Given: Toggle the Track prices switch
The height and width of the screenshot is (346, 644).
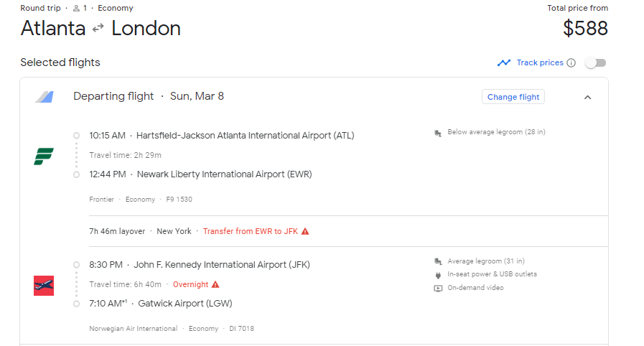Looking at the screenshot, I should [595, 62].
